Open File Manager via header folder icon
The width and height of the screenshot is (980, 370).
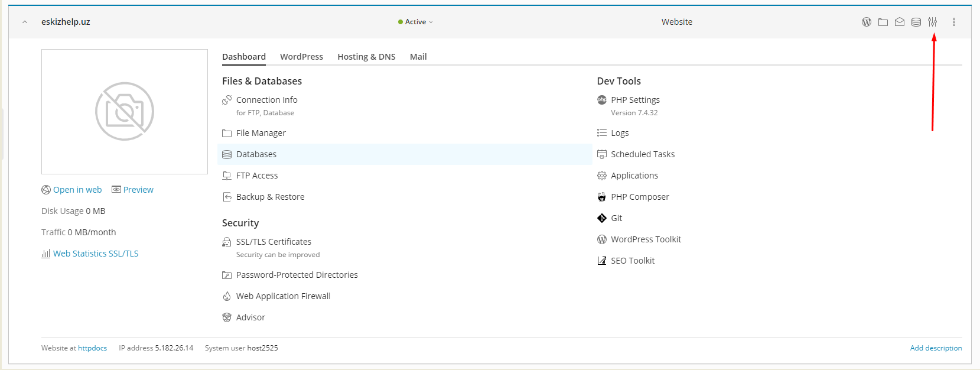(x=883, y=22)
